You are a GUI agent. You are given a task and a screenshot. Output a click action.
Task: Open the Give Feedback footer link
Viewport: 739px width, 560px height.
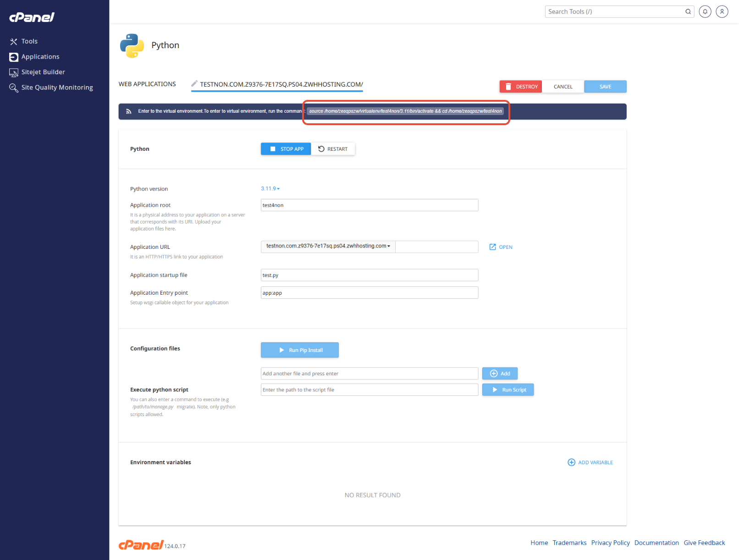point(704,543)
